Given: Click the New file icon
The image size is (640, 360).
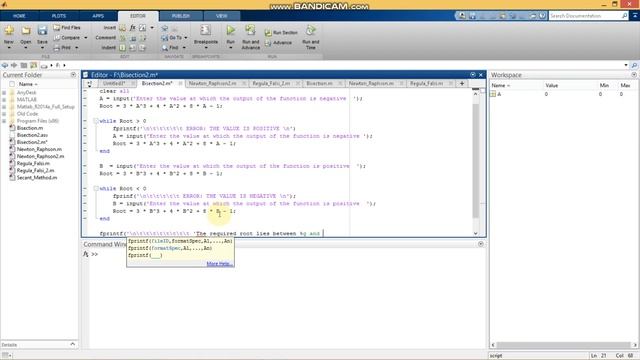Looking at the screenshot, I should tap(9, 31).
